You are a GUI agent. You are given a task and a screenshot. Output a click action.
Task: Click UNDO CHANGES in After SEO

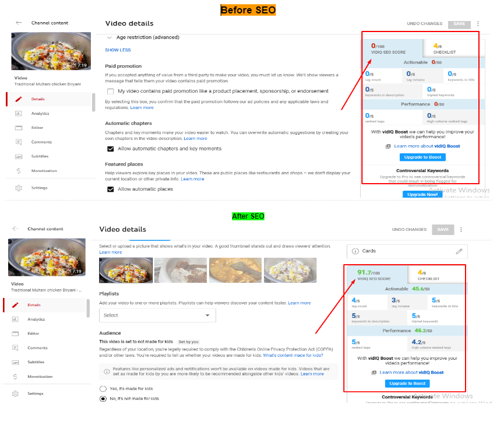tap(409, 230)
